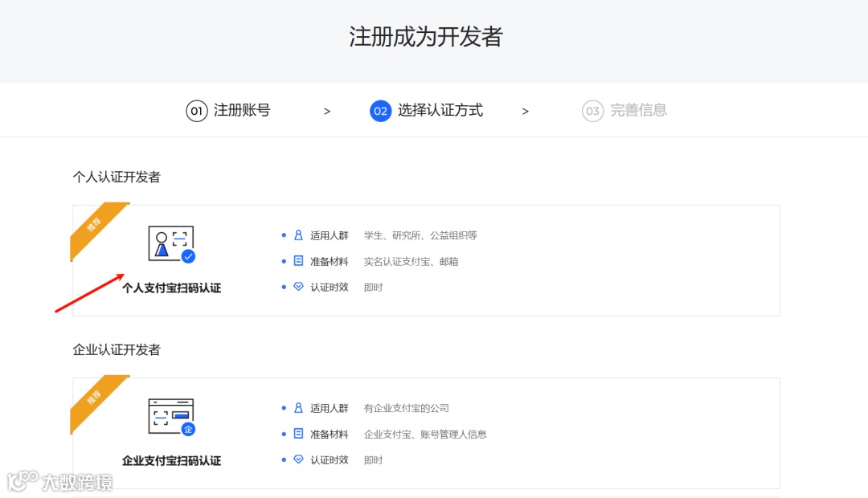Click diamond icon beside enterprise 认证时效
868x498 pixels.
(x=298, y=459)
